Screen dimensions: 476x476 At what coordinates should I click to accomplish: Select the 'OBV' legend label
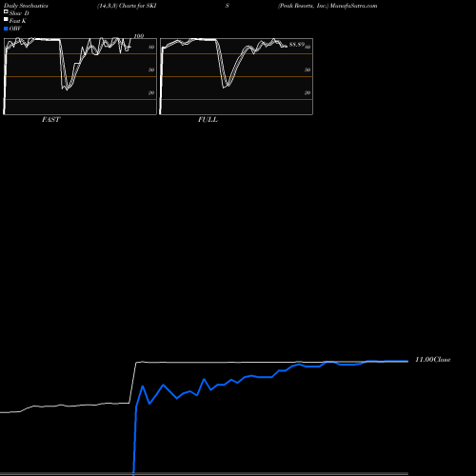[x=15, y=29]
